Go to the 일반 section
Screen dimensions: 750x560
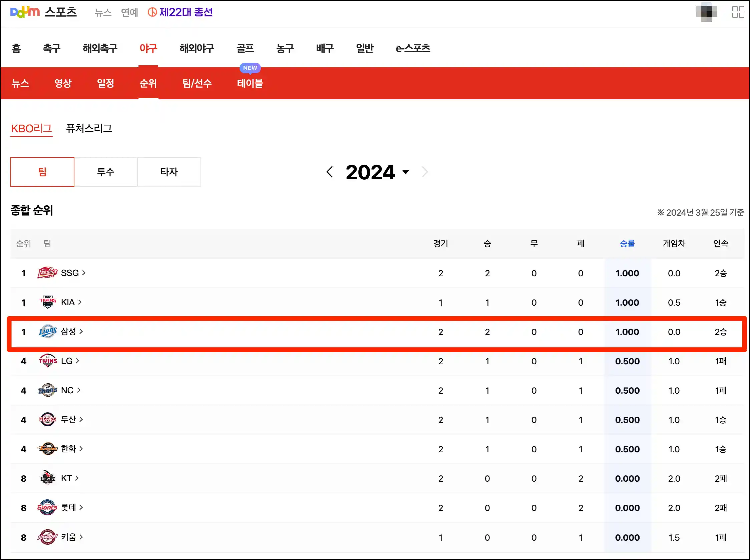[x=365, y=48]
